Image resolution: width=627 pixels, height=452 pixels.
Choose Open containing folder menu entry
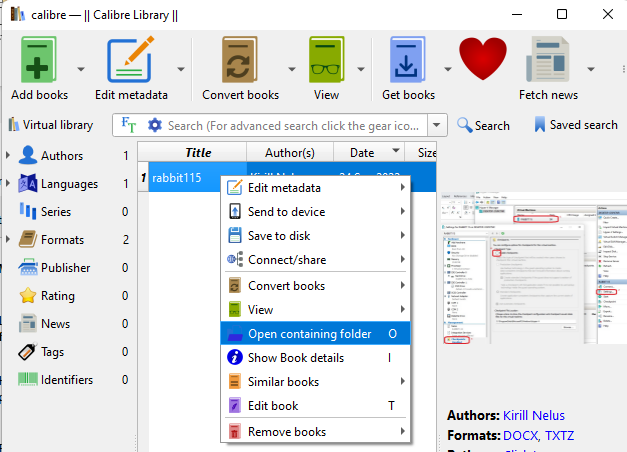[315, 333]
